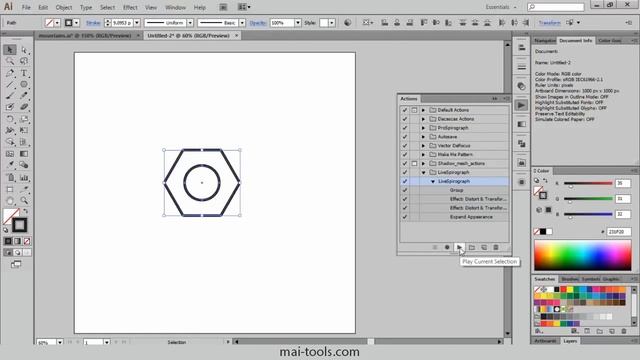Collapse the highlighted LiveSpirograph action
This screenshot has height=360, width=640.
click(433, 182)
